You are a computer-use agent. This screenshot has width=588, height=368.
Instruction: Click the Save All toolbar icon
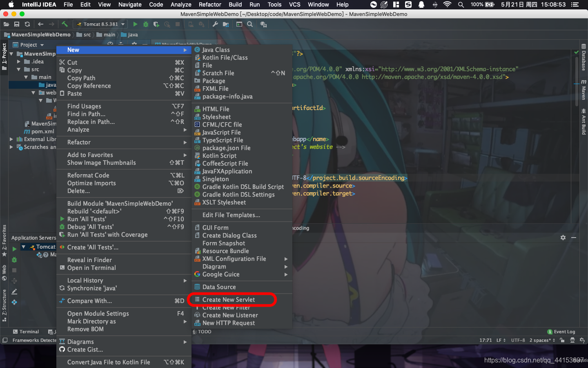17,24
